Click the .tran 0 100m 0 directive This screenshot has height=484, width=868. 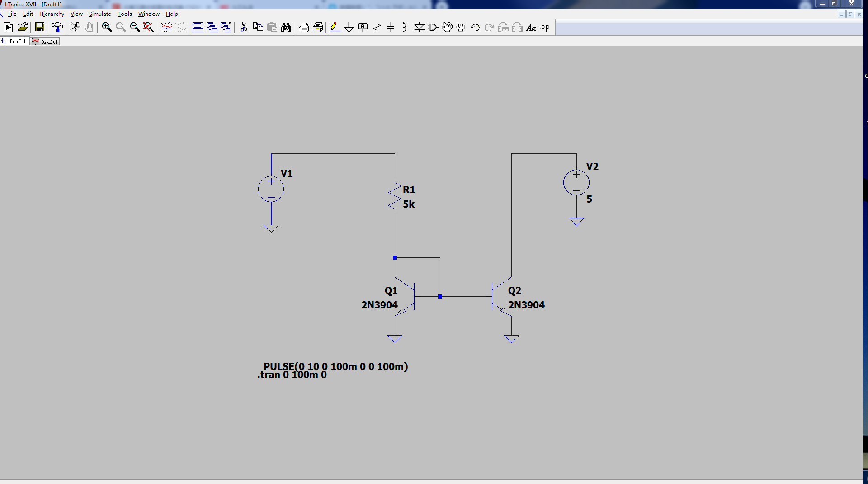[x=292, y=375]
